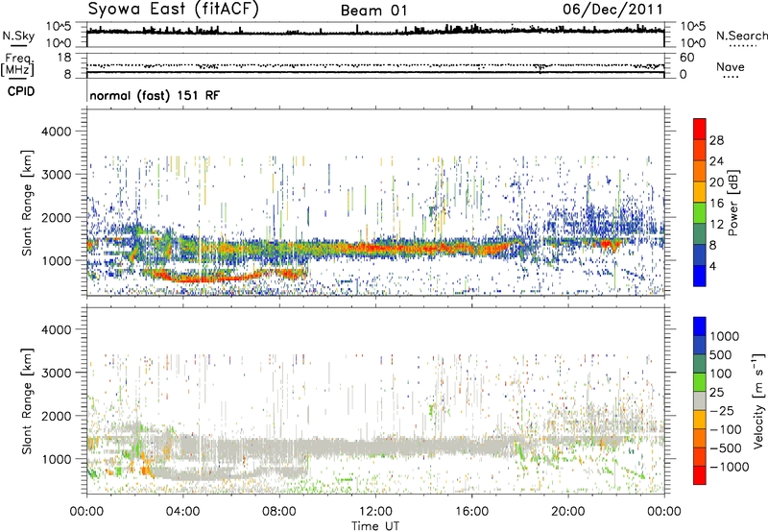
Task: Click the 'CPID' row label
Action: click(x=21, y=91)
